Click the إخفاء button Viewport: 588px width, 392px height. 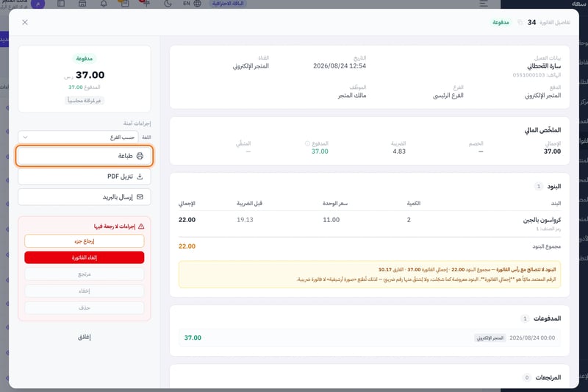click(85, 291)
